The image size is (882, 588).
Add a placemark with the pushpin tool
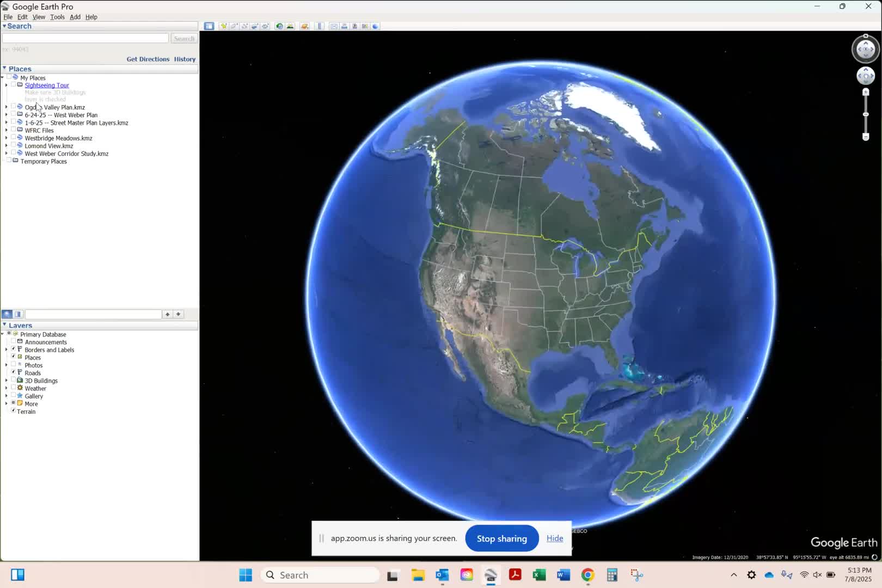point(223,26)
